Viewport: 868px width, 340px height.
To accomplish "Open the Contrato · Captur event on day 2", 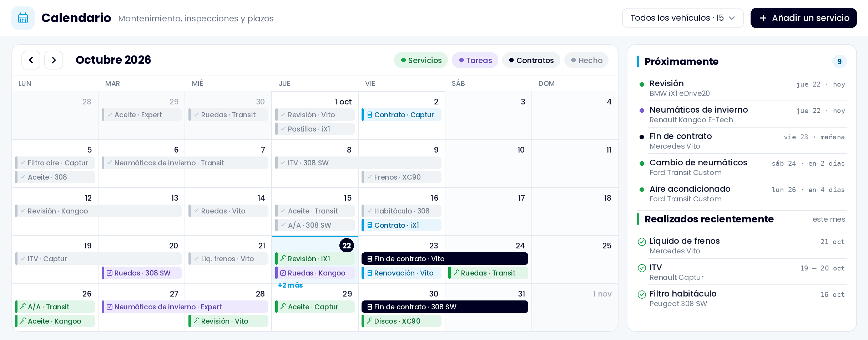I will [x=402, y=115].
